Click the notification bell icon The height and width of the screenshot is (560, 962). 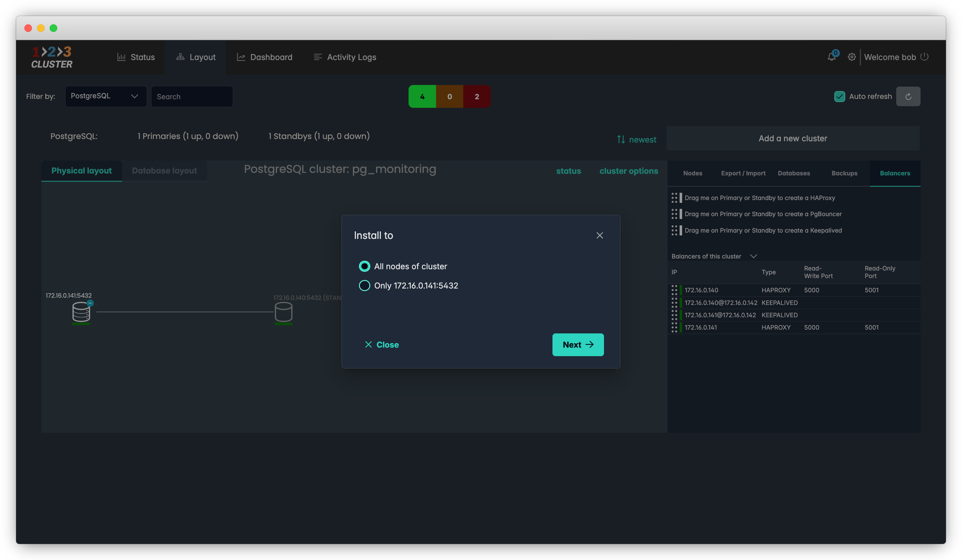tap(831, 57)
